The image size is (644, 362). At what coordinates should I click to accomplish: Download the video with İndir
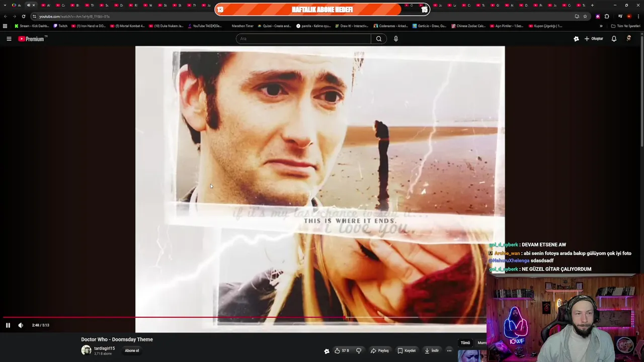432,350
